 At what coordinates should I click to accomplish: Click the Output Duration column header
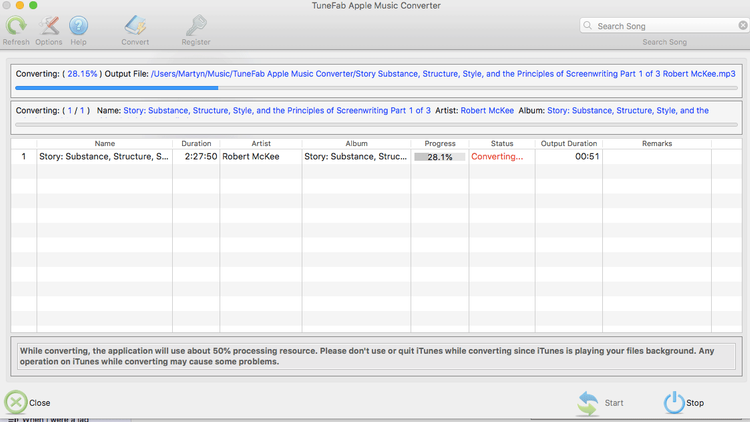coord(569,144)
